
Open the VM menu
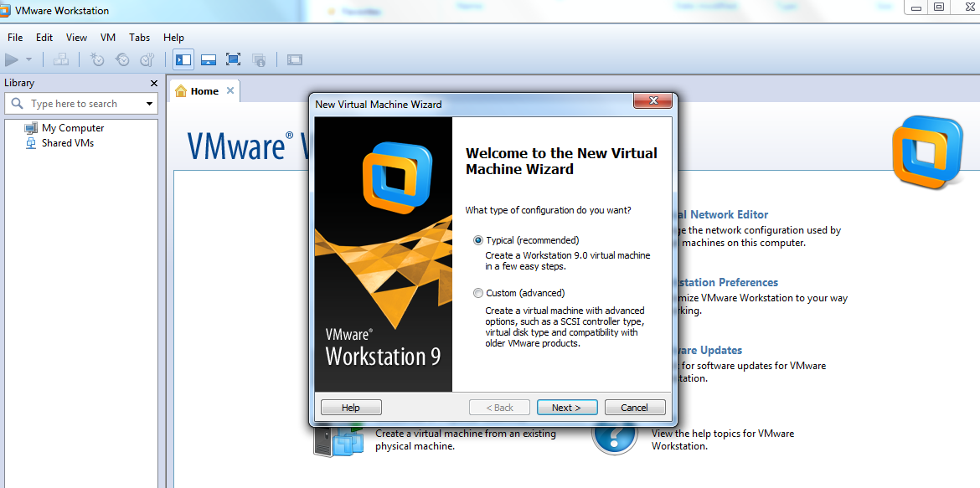coord(107,37)
